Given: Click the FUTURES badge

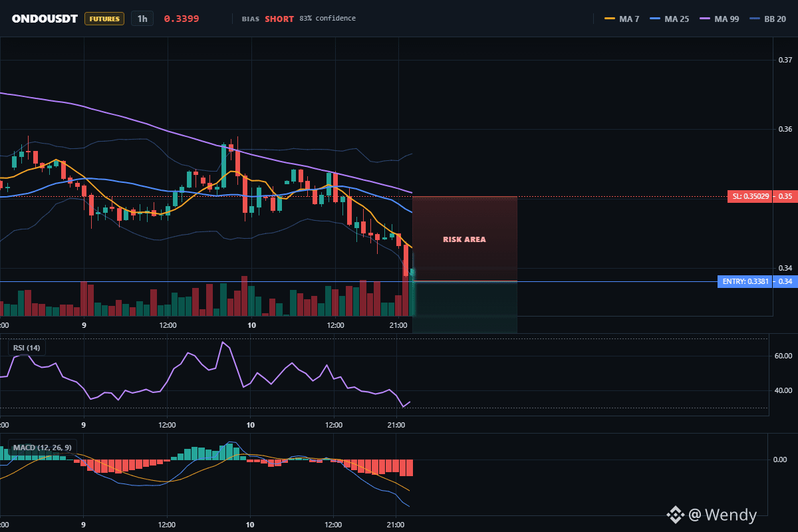Looking at the screenshot, I should [104, 19].
